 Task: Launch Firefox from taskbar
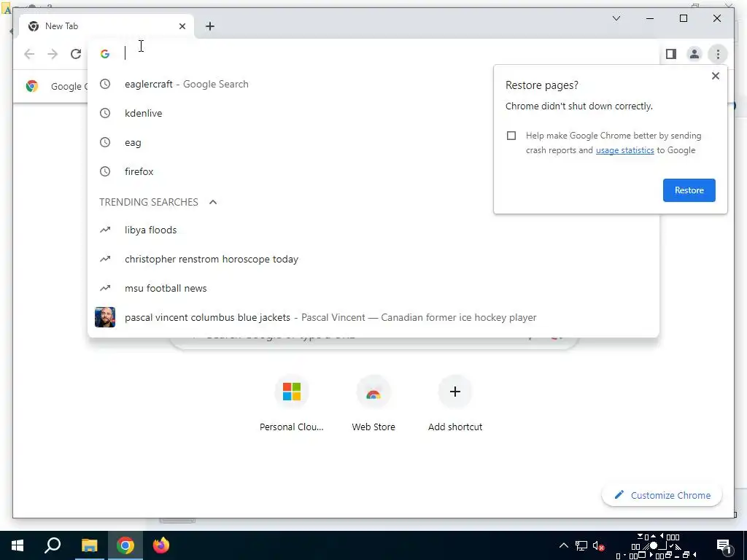pos(161,545)
